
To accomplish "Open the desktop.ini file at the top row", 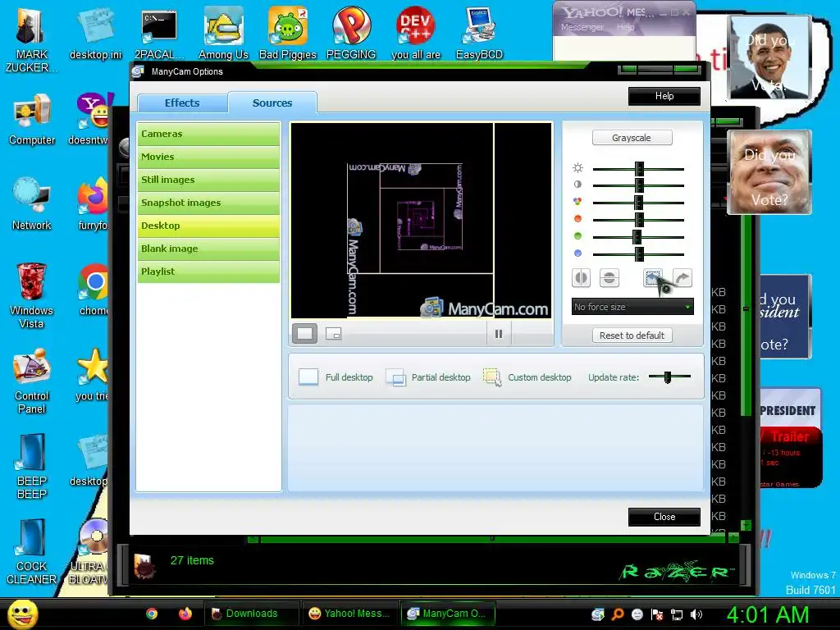I will click(x=95, y=33).
